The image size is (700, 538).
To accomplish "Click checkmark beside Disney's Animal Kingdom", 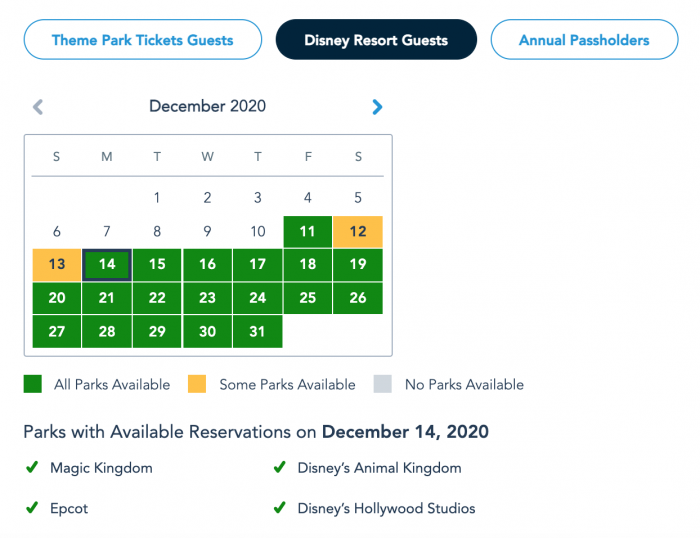I will pyautogui.click(x=280, y=467).
